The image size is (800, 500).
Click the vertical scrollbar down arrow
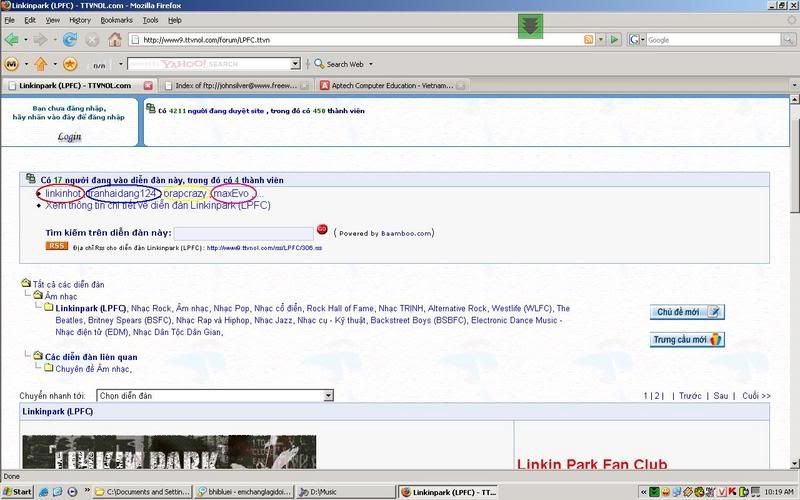[x=794, y=463]
